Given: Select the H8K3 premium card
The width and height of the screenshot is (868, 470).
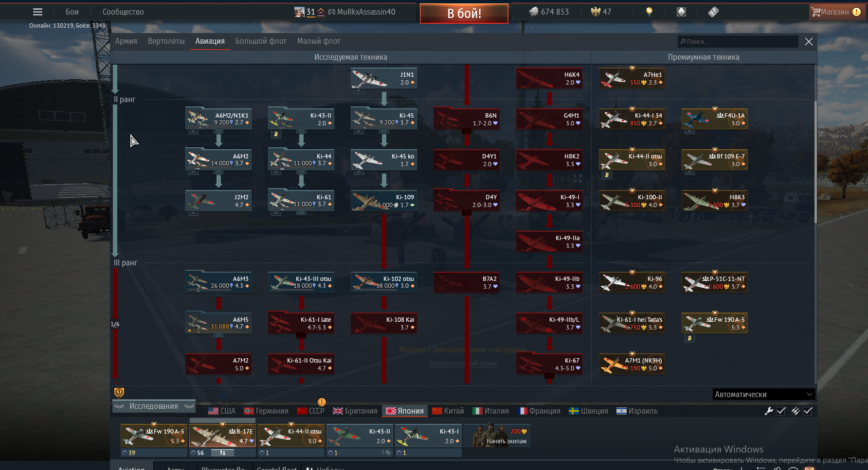Looking at the screenshot, I should click(715, 201).
